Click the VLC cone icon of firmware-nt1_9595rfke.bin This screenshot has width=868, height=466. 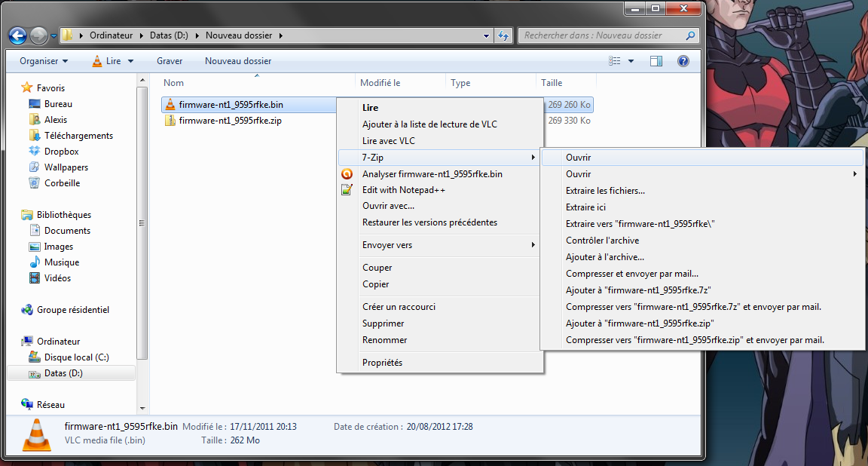[x=170, y=104]
